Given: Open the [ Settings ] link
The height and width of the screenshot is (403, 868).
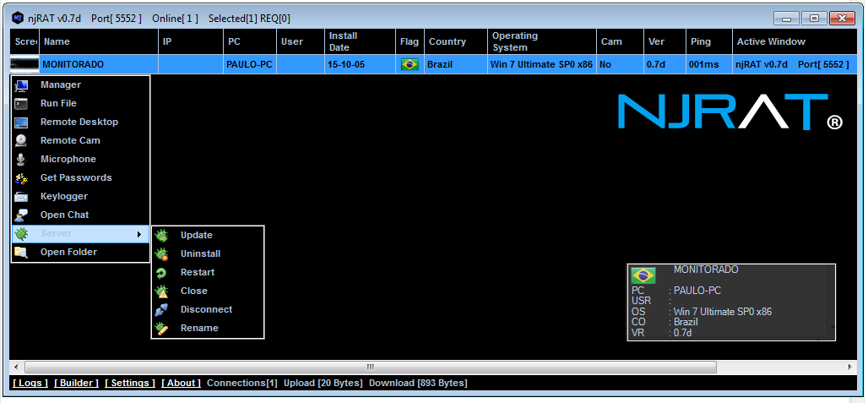Looking at the screenshot, I should pos(130,383).
